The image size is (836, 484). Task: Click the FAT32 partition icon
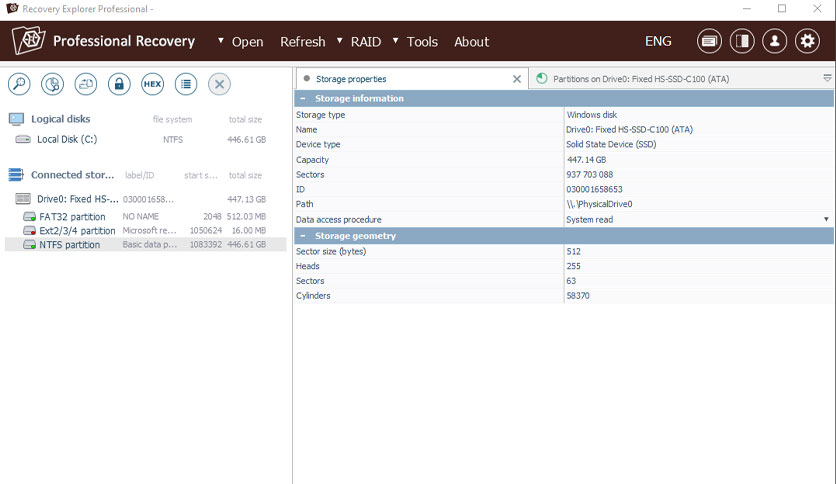(29, 217)
